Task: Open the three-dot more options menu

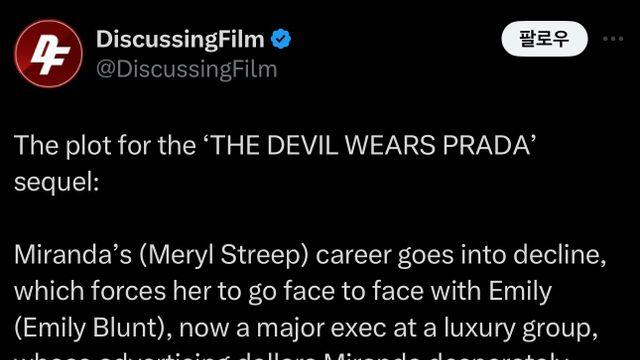Action: (613, 39)
